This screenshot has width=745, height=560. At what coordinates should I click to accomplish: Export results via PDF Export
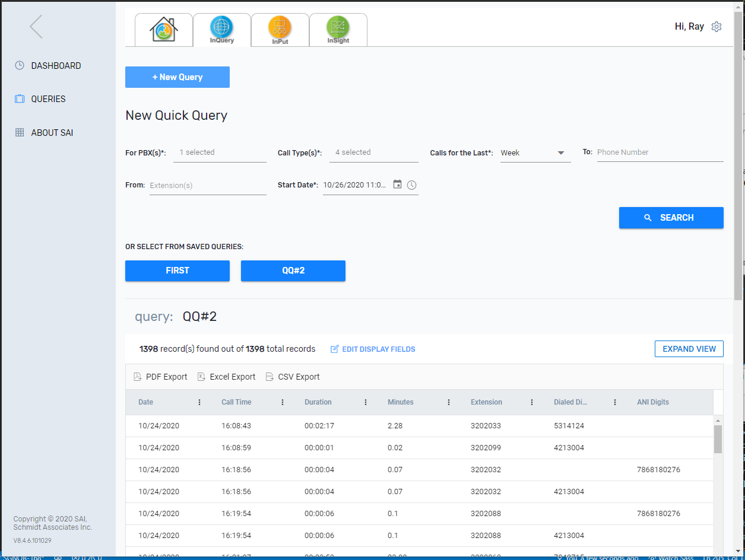160,377
